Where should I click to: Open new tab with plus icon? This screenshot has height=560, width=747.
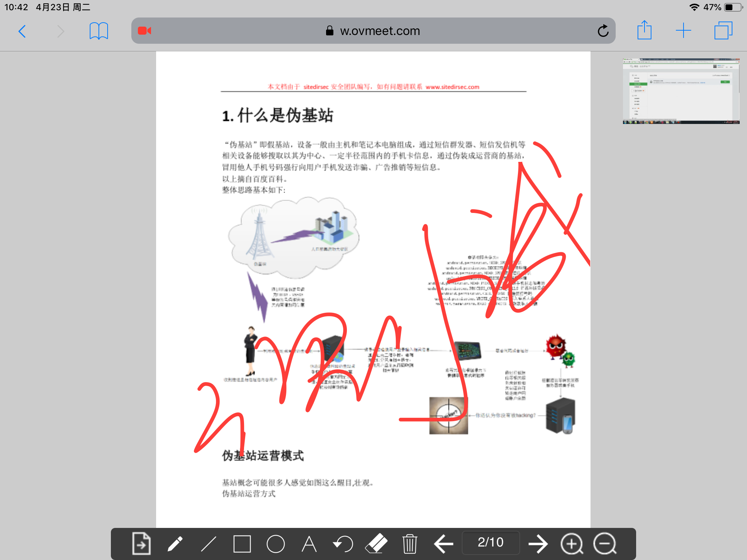[x=682, y=31]
